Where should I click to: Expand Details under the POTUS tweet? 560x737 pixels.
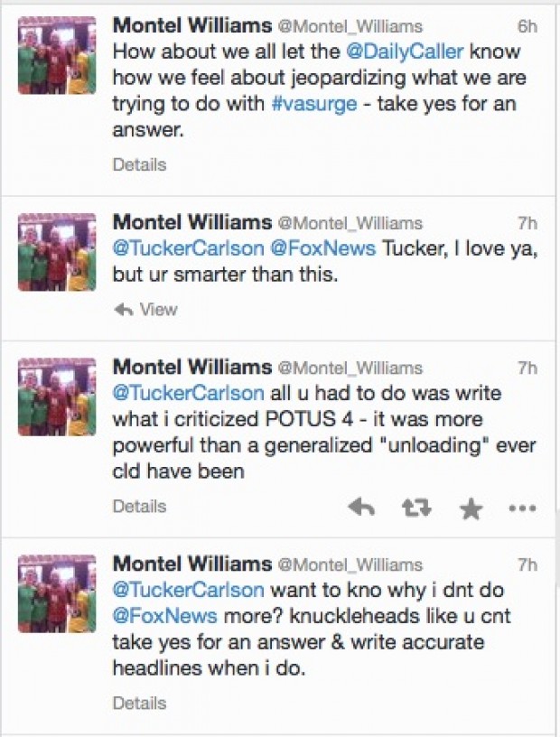tap(139, 507)
